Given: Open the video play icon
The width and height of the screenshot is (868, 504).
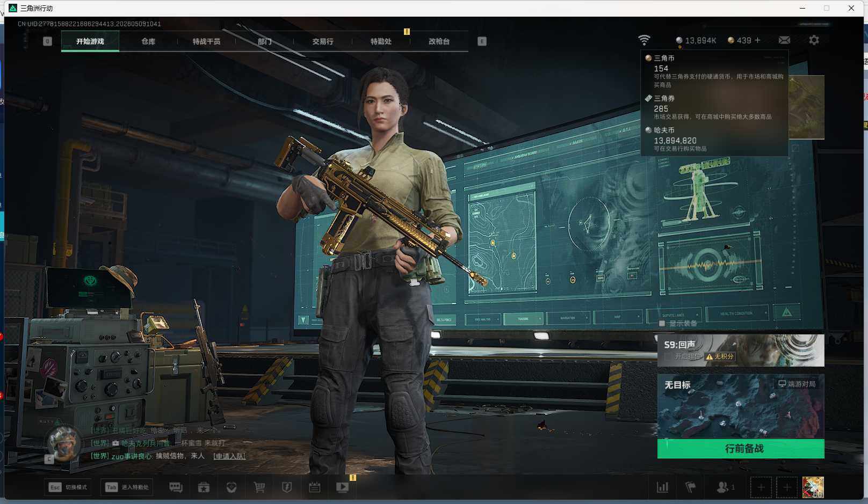Looking at the screenshot, I should pos(342,487).
